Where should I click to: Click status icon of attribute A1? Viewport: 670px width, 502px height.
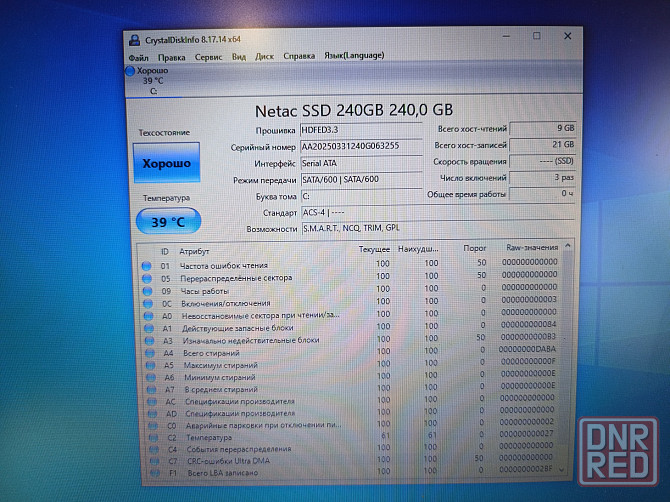coord(149,329)
